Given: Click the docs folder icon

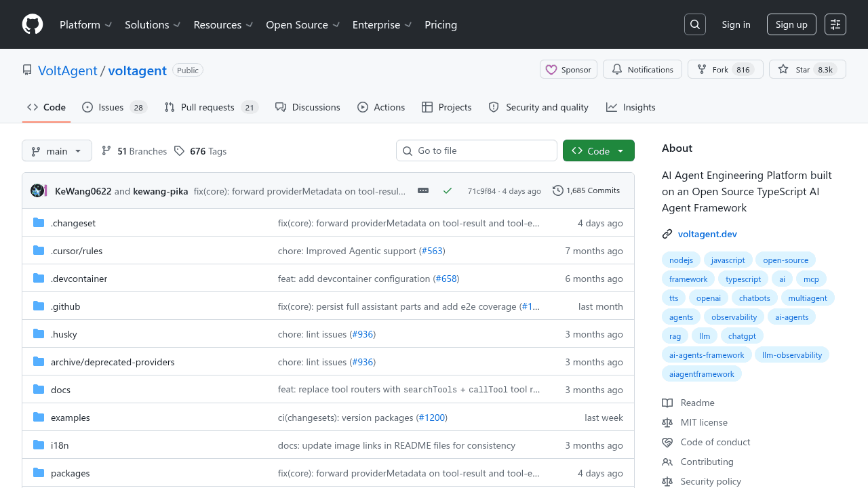Looking at the screenshot, I should click(x=38, y=389).
